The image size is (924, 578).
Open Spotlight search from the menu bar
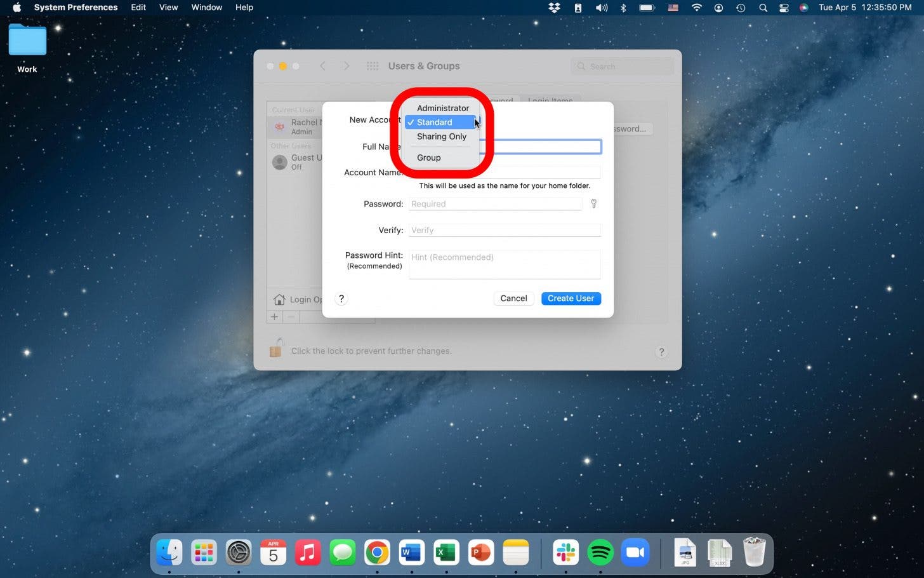pyautogui.click(x=763, y=8)
